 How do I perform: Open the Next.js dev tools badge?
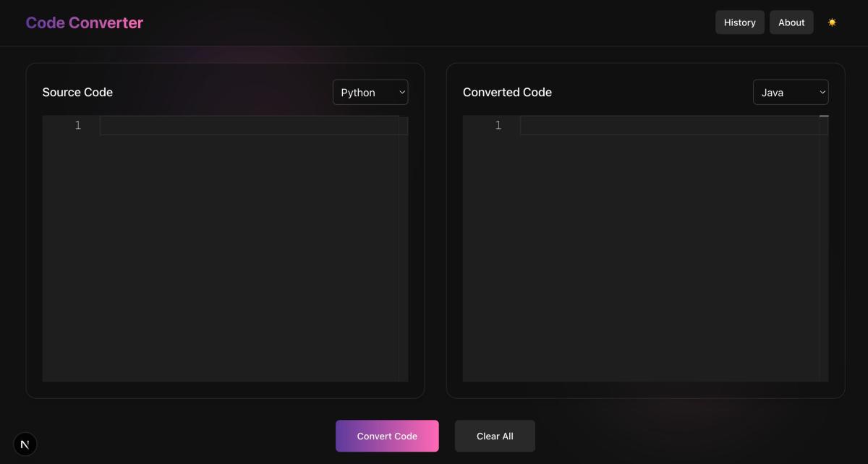coord(25,444)
